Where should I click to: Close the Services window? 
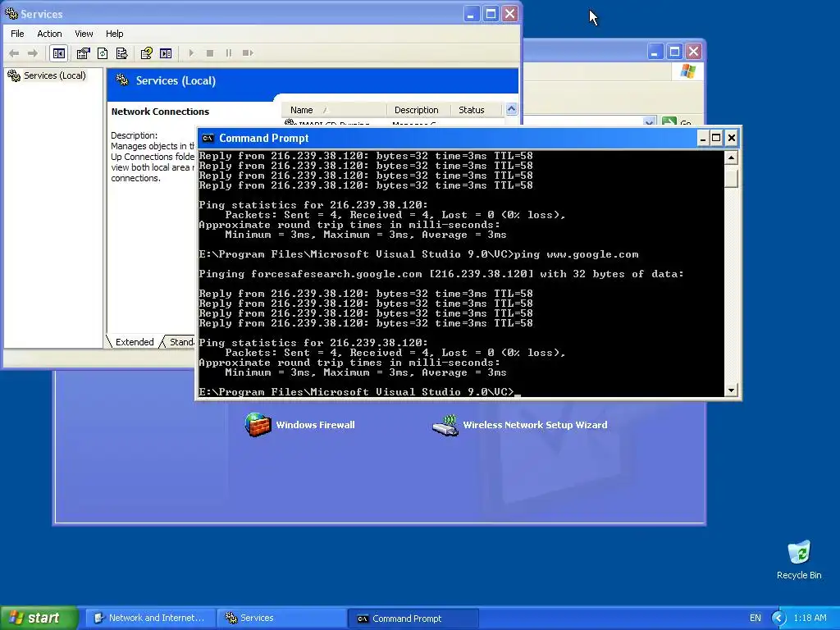click(x=510, y=13)
